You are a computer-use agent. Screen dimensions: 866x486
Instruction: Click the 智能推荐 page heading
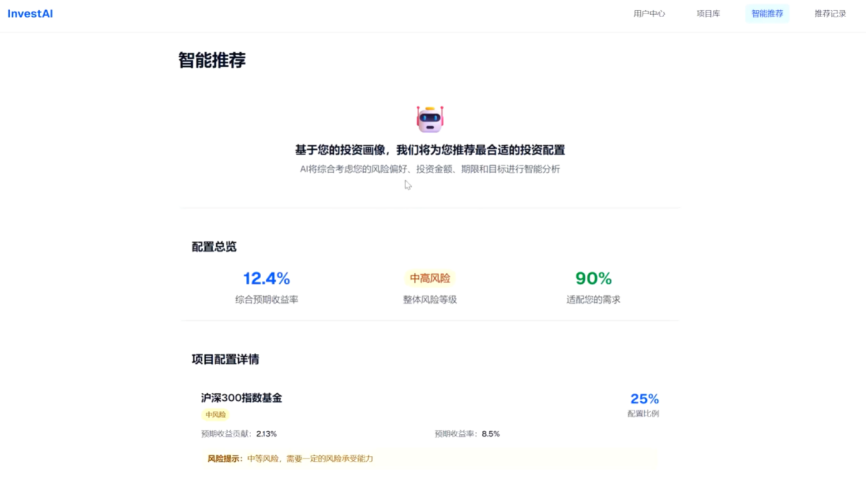pos(212,60)
